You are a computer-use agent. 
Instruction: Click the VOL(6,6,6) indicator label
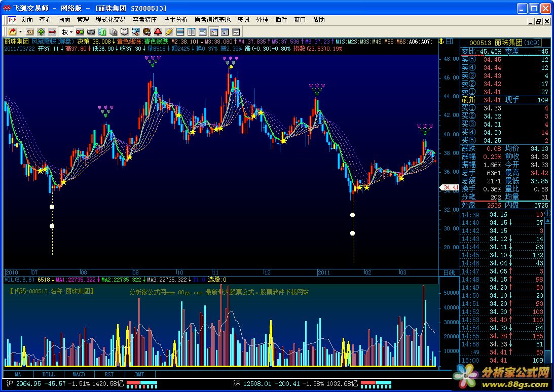19,280
